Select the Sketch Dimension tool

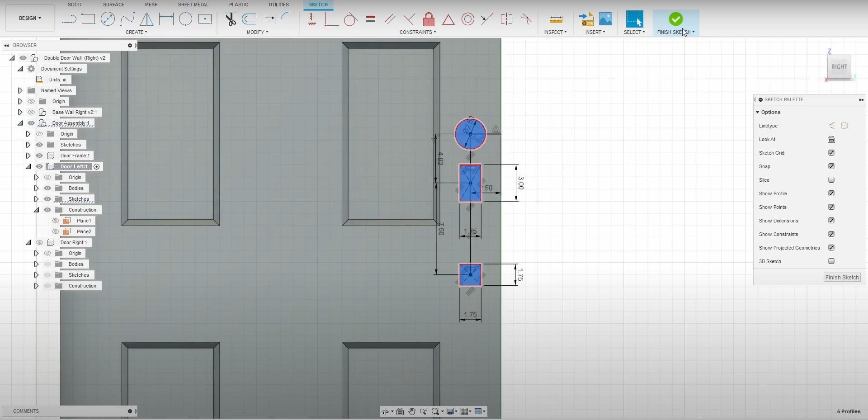coord(166,19)
